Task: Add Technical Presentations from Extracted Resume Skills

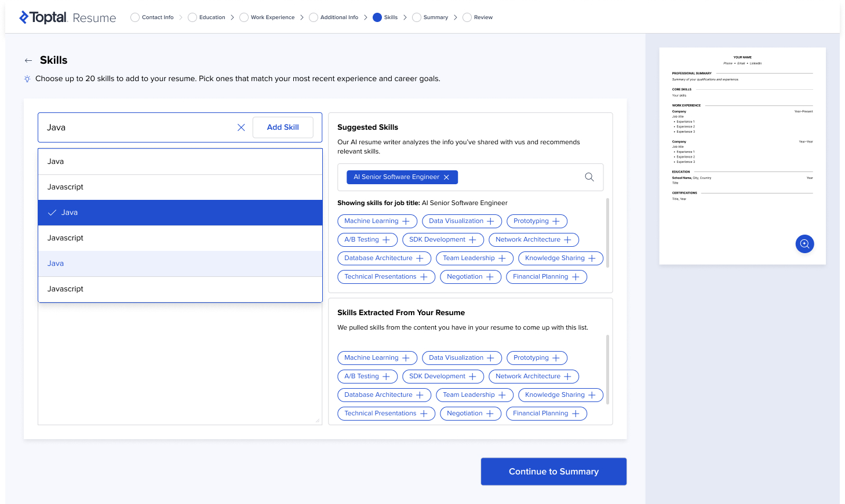Action: tap(386, 414)
